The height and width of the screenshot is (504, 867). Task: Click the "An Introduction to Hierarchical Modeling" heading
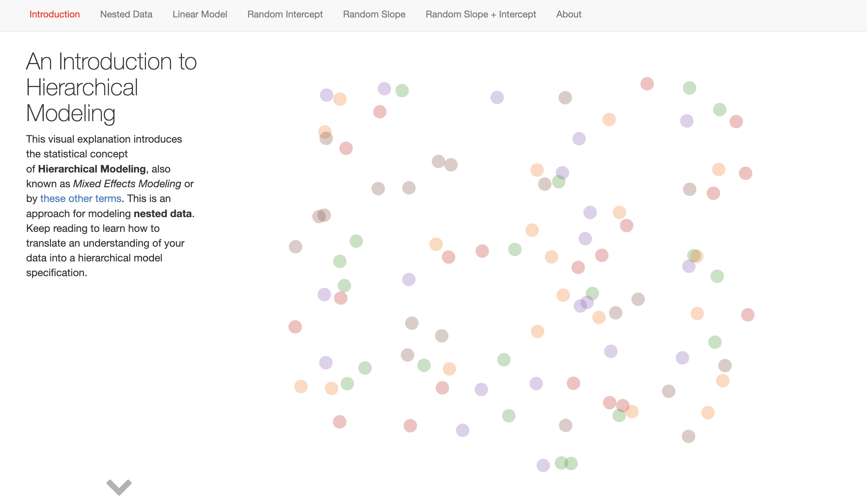(x=111, y=87)
